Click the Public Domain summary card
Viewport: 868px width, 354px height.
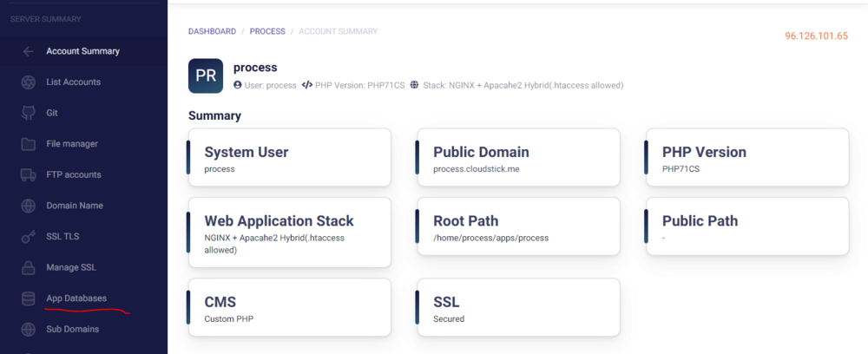pos(518,158)
